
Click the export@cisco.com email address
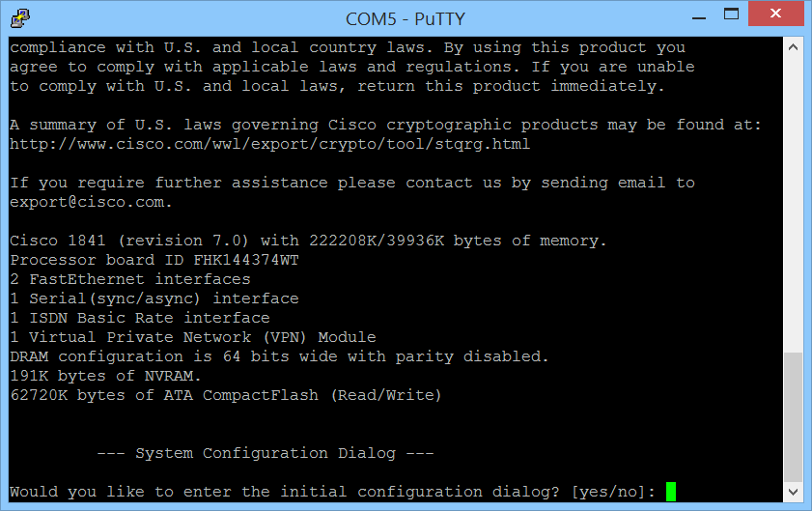click(x=89, y=202)
